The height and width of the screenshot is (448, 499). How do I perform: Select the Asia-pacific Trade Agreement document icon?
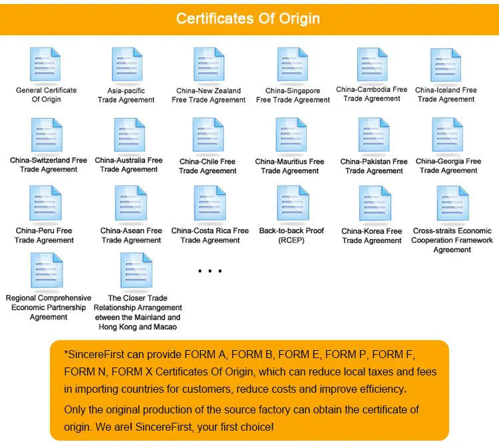click(127, 64)
